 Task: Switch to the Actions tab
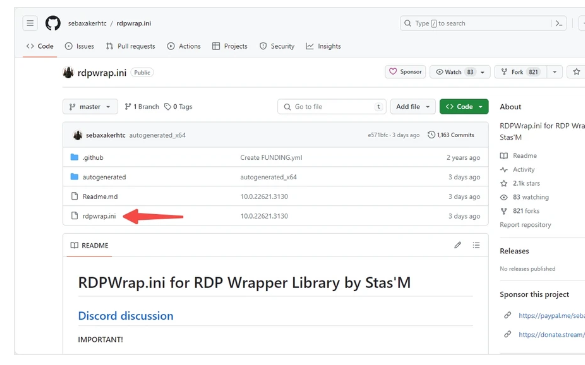point(184,46)
